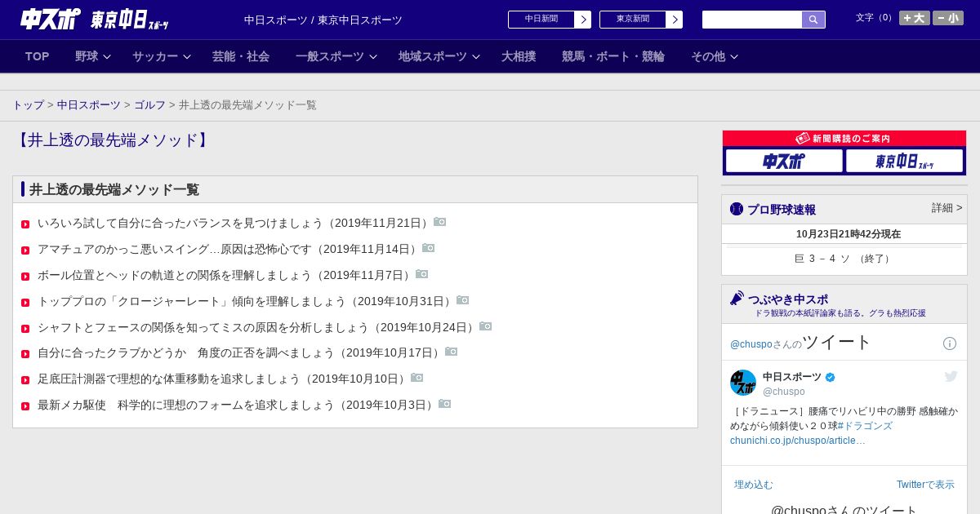Open chunichi.co.jp/chuspo/article link in tweet
The image size is (980, 514).
798,441
